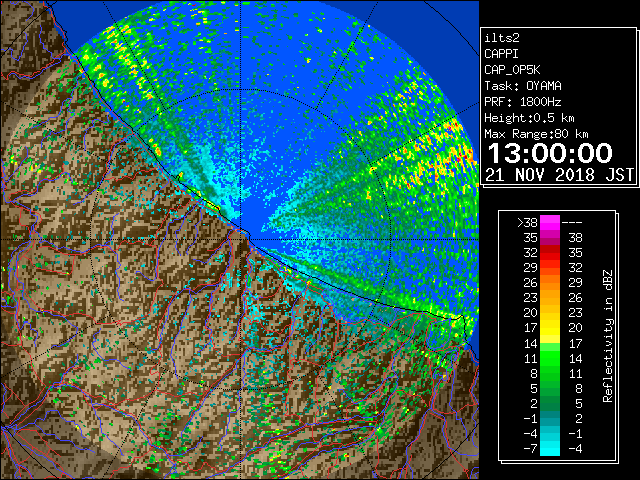Pick the orange 26 to 29 swatch
The height and width of the screenshot is (480, 640).
tap(550, 283)
